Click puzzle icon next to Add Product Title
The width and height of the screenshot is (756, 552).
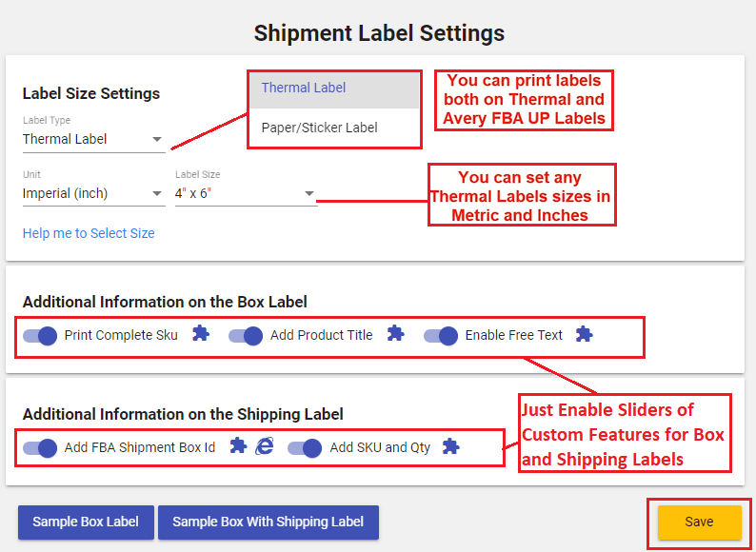(395, 334)
